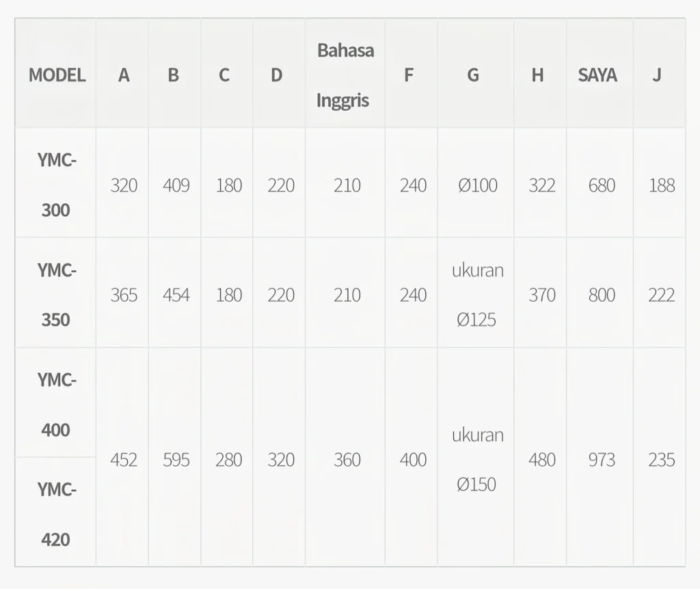
Task: Select the G column header
Action: [x=473, y=75]
